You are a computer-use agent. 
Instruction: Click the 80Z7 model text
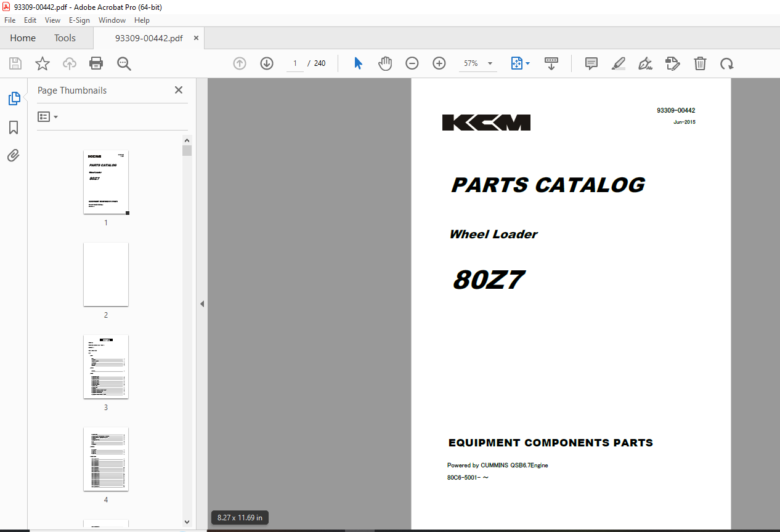(488, 280)
